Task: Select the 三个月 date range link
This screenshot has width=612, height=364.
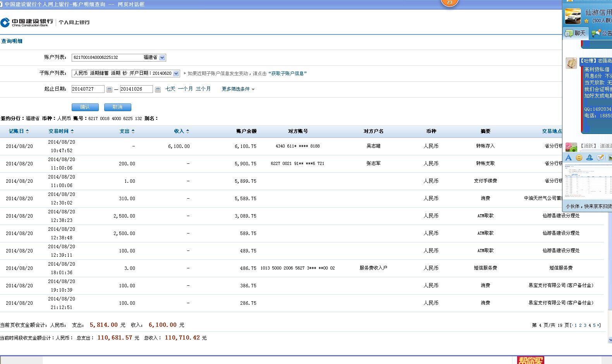Action: tap(203, 89)
